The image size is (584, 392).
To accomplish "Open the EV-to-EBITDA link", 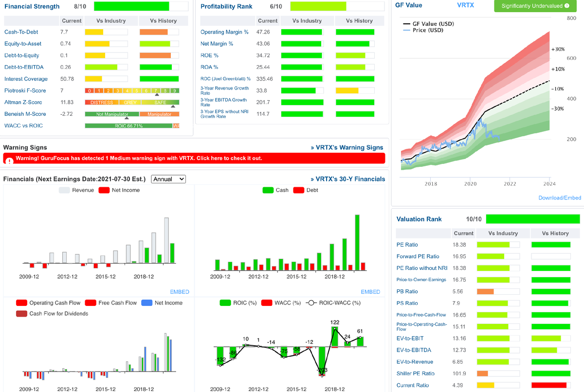I will pyautogui.click(x=414, y=350).
